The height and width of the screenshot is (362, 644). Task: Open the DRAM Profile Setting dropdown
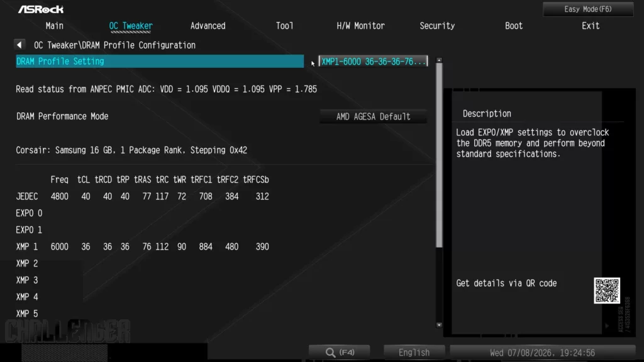coord(373,61)
